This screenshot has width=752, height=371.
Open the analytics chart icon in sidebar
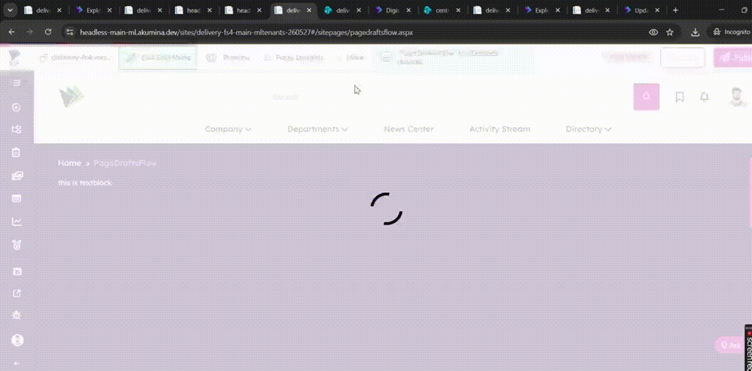[x=16, y=221]
